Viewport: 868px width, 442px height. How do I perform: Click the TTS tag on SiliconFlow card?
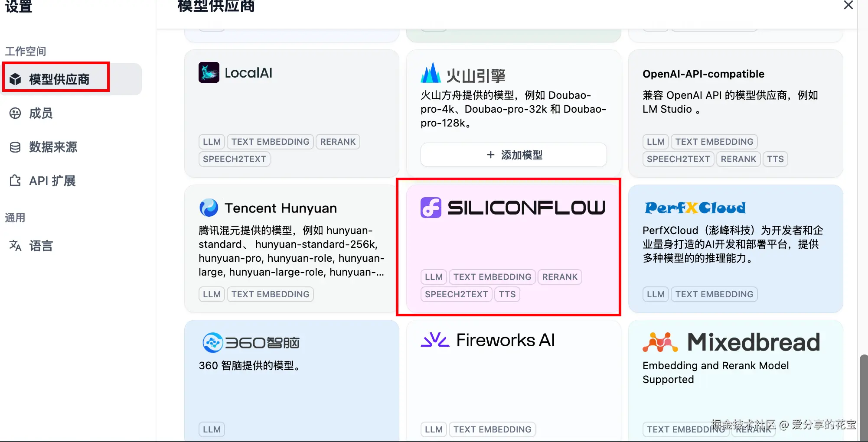tap(507, 294)
